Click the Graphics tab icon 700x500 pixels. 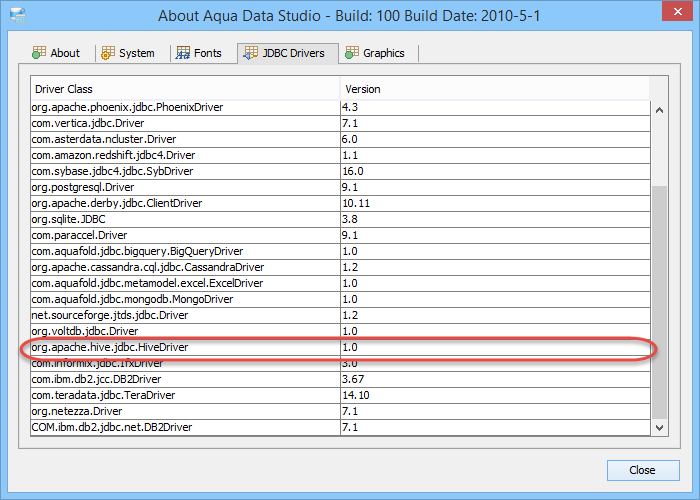pos(352,53)
